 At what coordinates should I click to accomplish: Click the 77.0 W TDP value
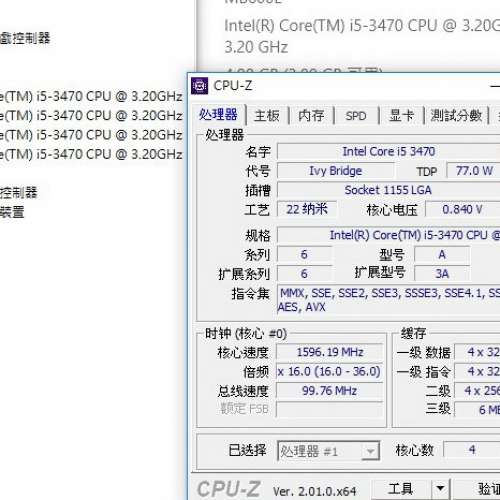[474, 171]
